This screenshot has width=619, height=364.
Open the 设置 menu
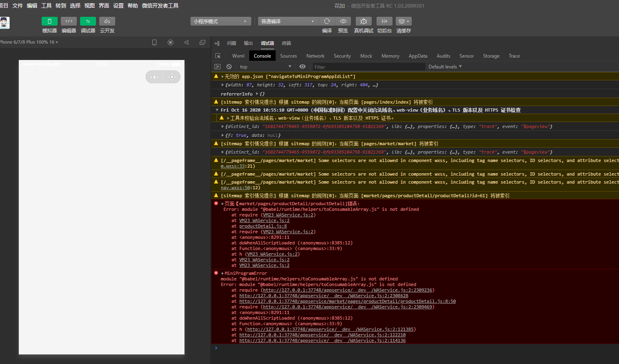118,6
